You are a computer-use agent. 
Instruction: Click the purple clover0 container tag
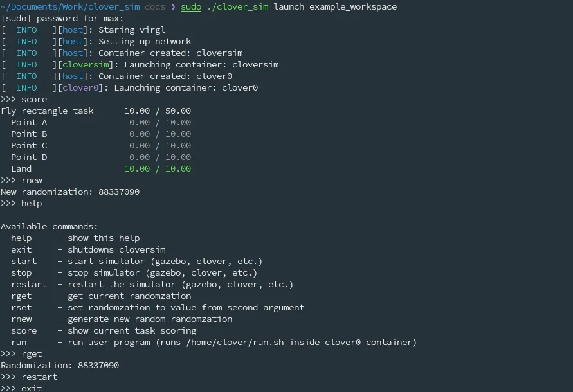80,87
